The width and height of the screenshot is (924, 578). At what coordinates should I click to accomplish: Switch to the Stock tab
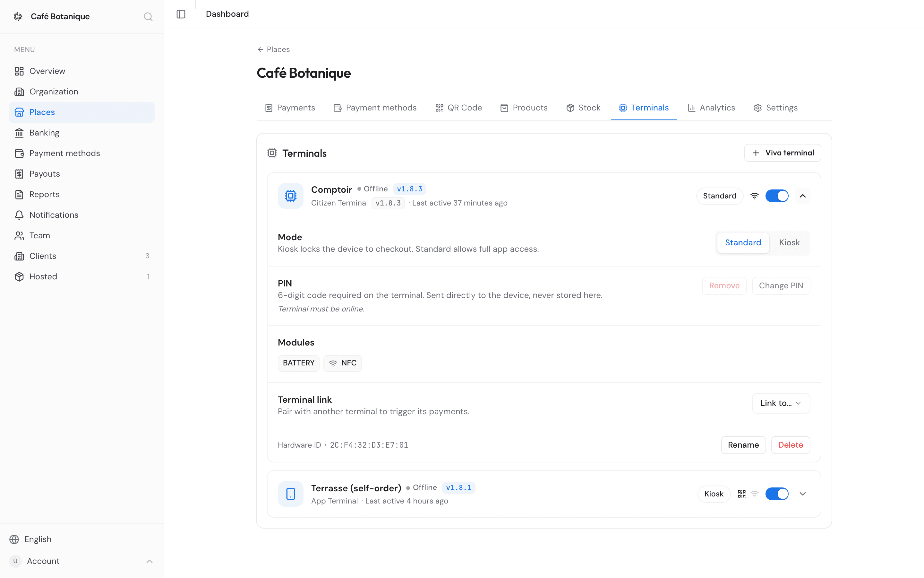point(583,108)
